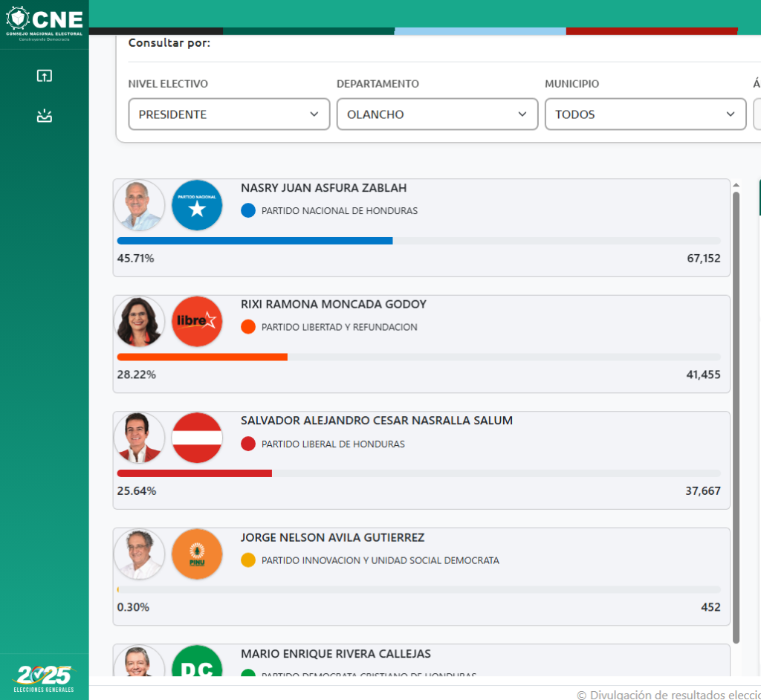
Task: Click the Partido Liberal flag logo
Action: (x=197, y=438)
